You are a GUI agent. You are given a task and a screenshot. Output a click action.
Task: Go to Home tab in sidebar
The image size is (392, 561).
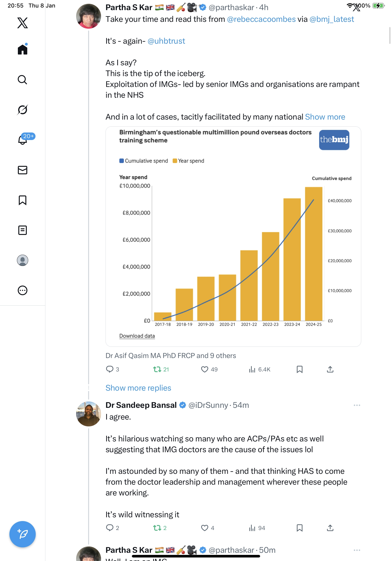(23, 50)
